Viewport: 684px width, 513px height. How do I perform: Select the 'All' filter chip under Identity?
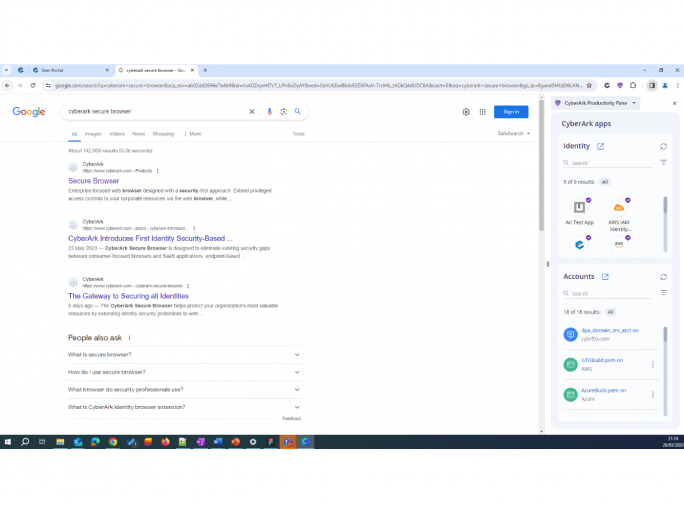(605, 182)
